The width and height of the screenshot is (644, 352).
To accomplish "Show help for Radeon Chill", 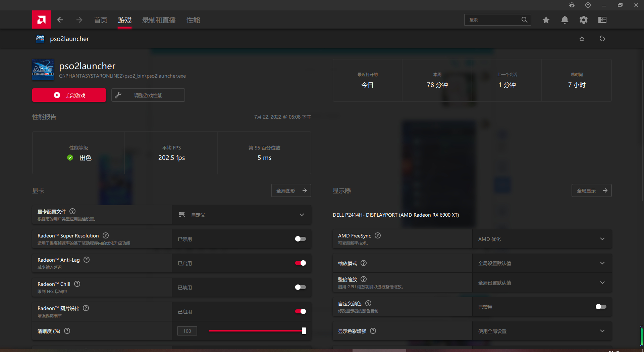I will pyautogui.click(x=77, y=284).
